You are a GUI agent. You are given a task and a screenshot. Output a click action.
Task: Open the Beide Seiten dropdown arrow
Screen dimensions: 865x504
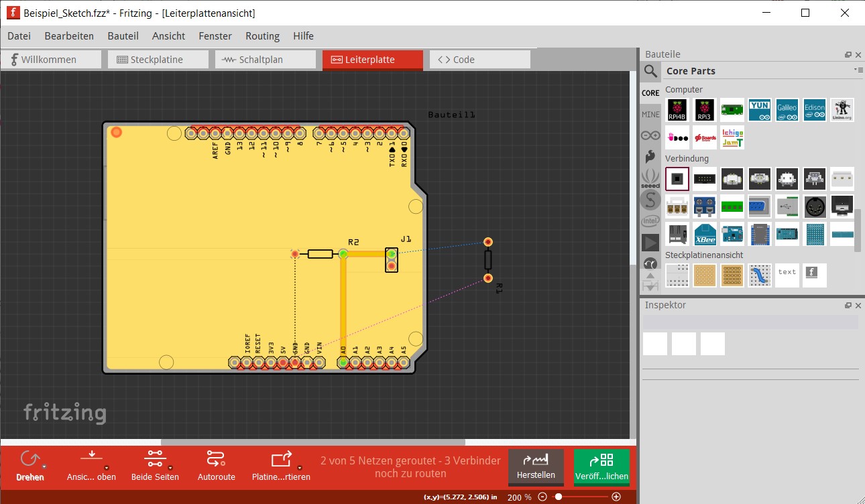coord(170,467)
